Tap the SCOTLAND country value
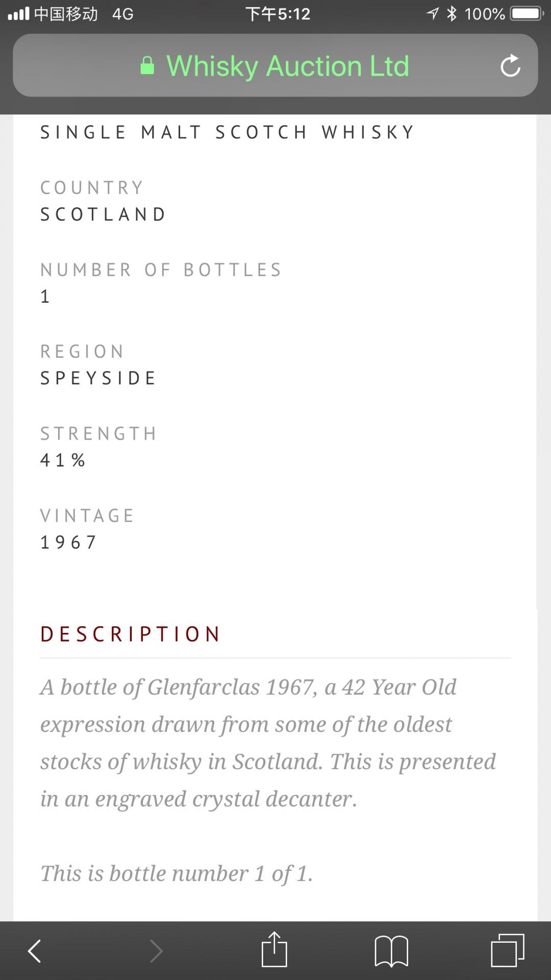This screenshot has height=980, width=551. coord(104,214)
